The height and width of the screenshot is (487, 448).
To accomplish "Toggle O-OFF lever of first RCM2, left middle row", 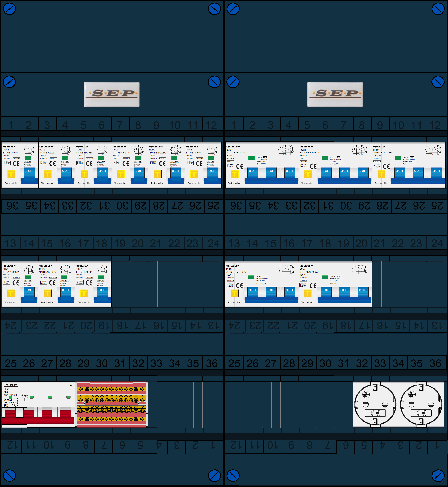I will [x=29, y=294].
